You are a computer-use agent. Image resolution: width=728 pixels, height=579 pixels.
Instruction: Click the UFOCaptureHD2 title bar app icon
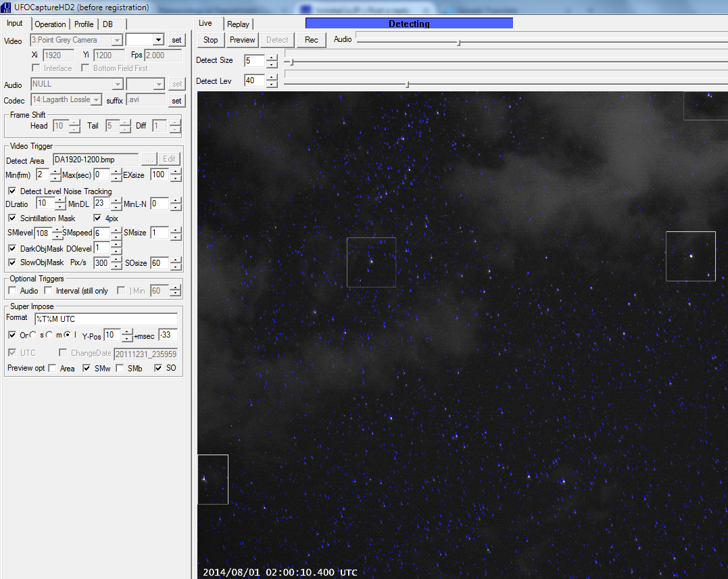[7, 7]
